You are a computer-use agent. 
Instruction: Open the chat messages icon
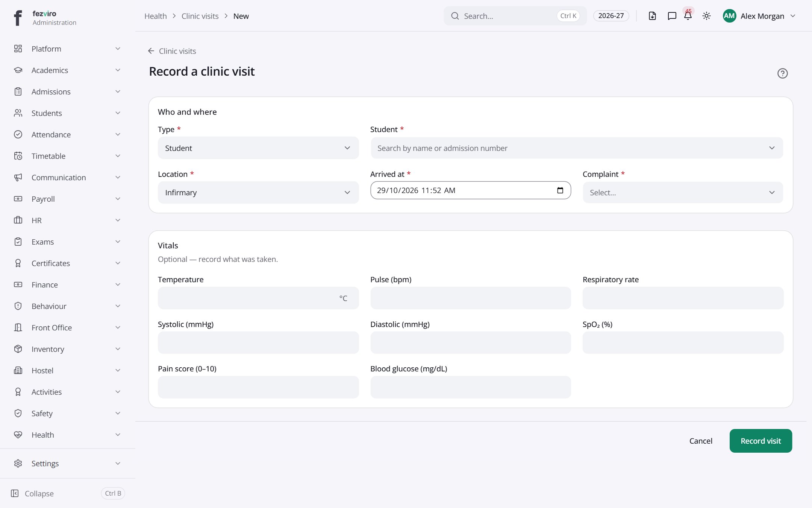click(672, 16)
